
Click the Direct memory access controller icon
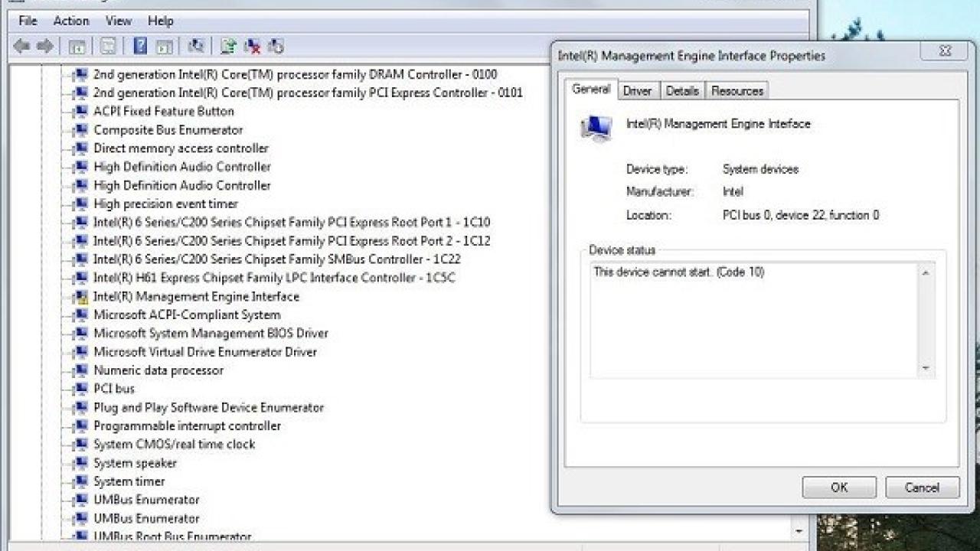80,148
